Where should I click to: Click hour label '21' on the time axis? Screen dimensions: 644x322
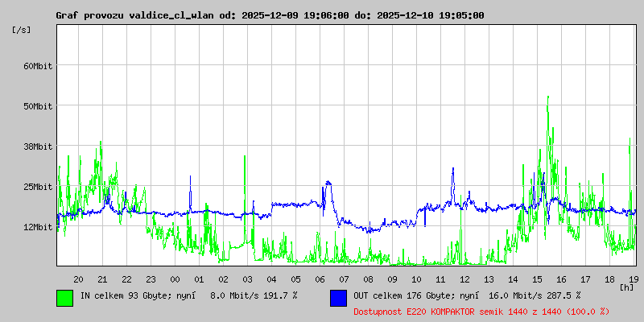pos(103,279)
